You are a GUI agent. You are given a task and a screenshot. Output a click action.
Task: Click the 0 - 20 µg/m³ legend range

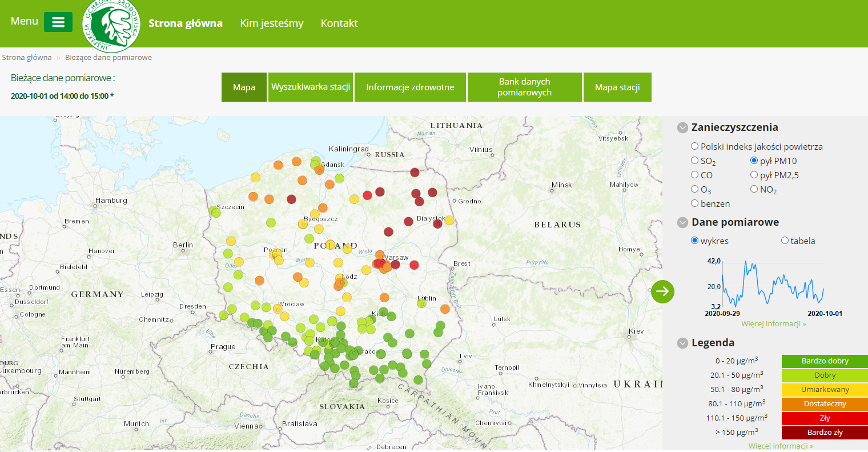tap(736, 361)
